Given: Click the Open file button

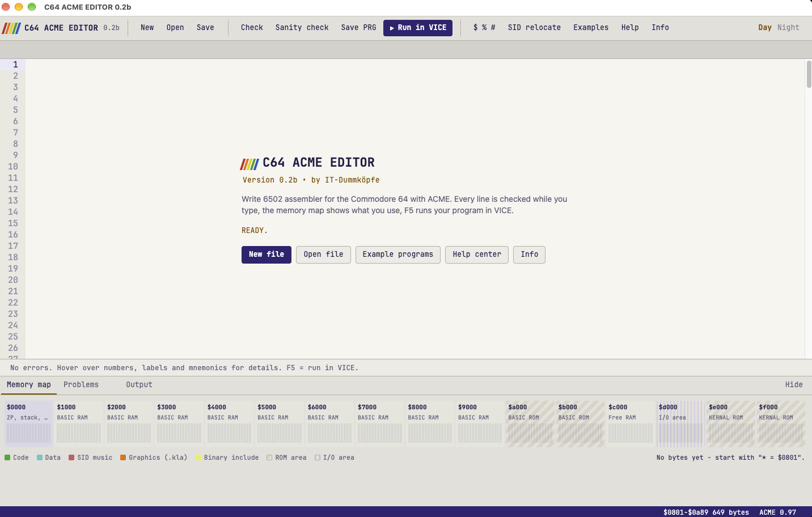Looking at the screenshot, I should pos(323,255).
